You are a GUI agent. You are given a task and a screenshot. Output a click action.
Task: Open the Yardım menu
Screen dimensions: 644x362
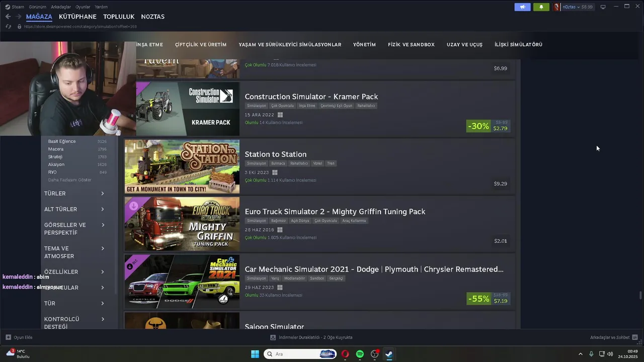pyautogui.click(x=101, y=7)
